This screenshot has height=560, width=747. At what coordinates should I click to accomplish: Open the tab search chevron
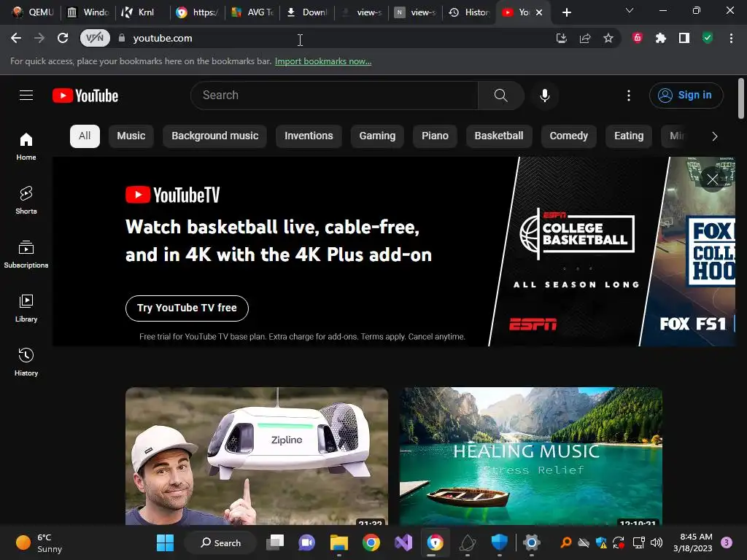630,10
